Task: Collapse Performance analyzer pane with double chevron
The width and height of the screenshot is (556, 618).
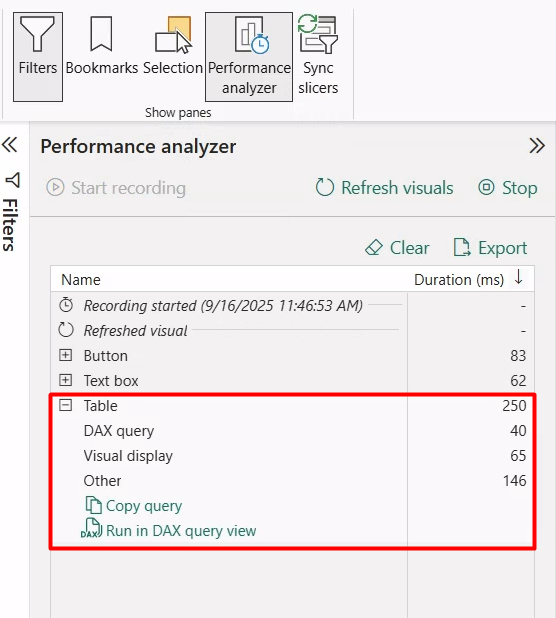Action: coord(537,145)
